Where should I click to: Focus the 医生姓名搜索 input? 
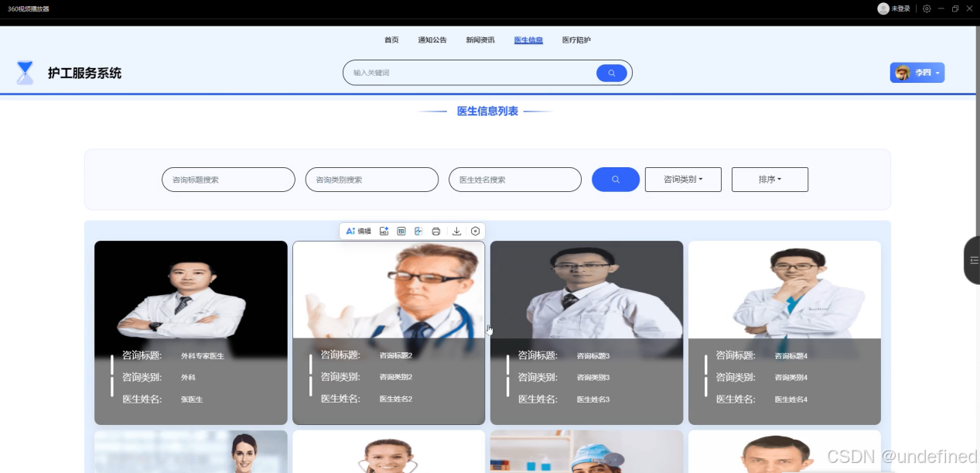pyautogui.click(x=515, y=179)
